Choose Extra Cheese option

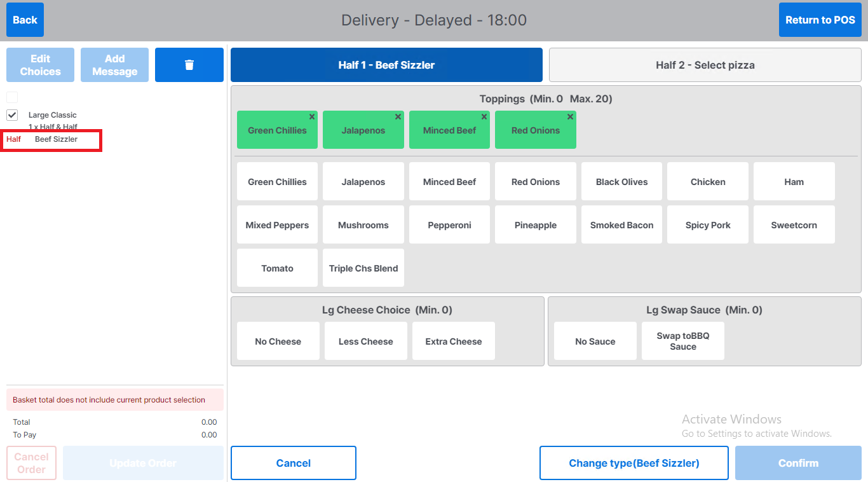pos(453,341)
